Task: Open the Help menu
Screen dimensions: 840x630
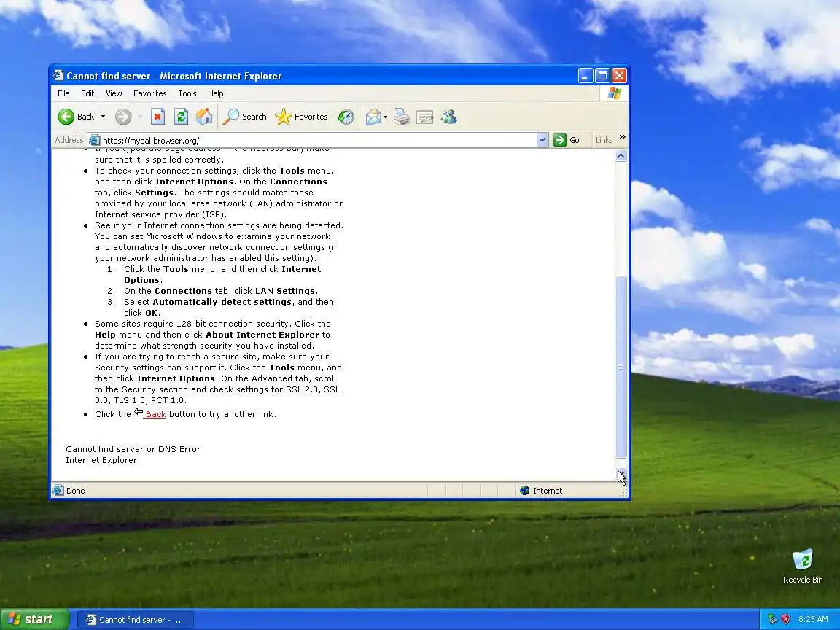Action: click(215, 93)
